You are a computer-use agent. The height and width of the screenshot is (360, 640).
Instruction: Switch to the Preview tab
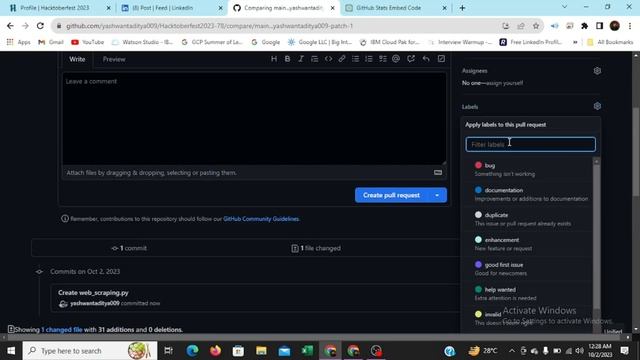tap(114, 59)
